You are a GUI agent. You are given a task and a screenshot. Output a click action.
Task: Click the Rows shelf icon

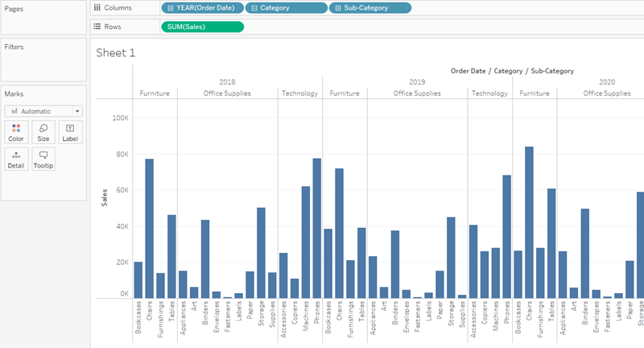point(97,27)
